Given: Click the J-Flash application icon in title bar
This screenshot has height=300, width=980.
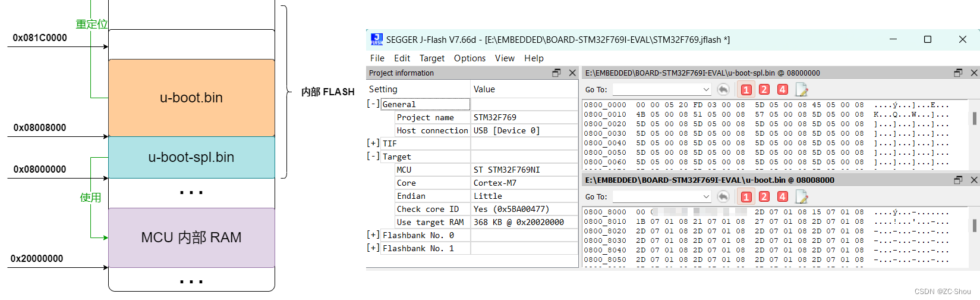Looking at the screenshot, I should click(x=377, y=39).
